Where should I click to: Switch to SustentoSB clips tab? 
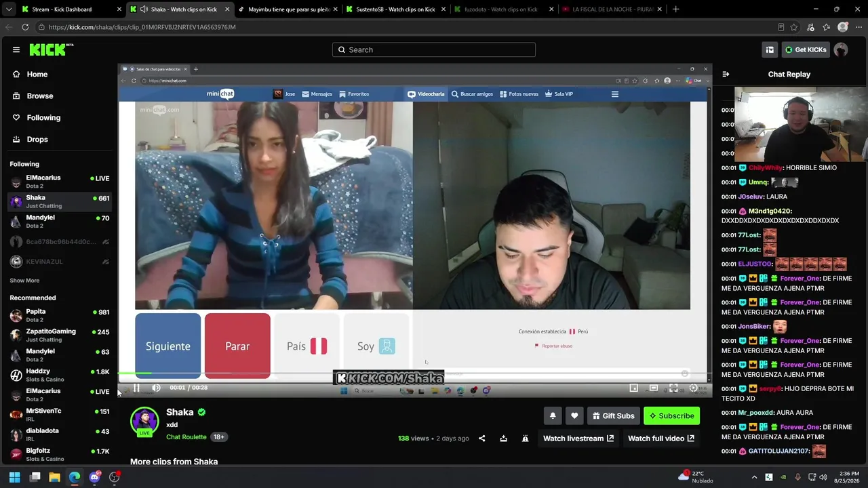pos(395,9)
